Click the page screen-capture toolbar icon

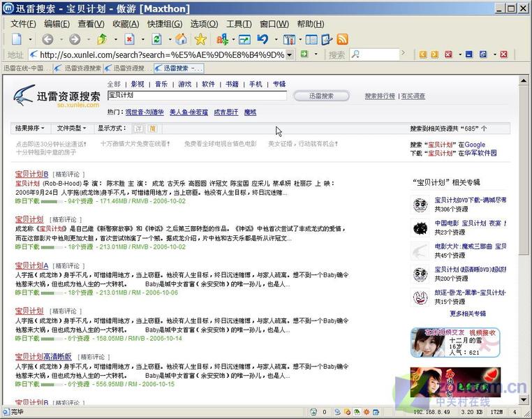[244, 40]
